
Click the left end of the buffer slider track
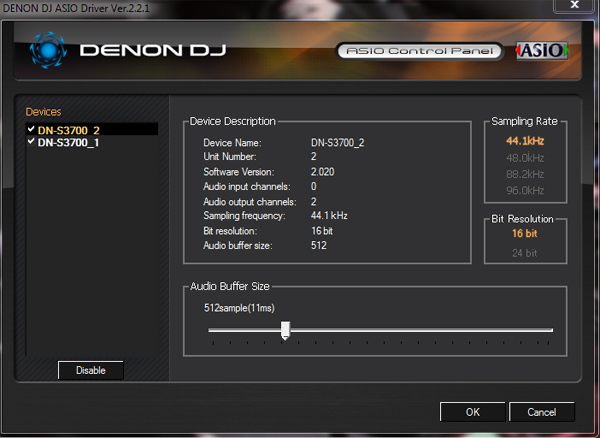click(x=211, y=330)
